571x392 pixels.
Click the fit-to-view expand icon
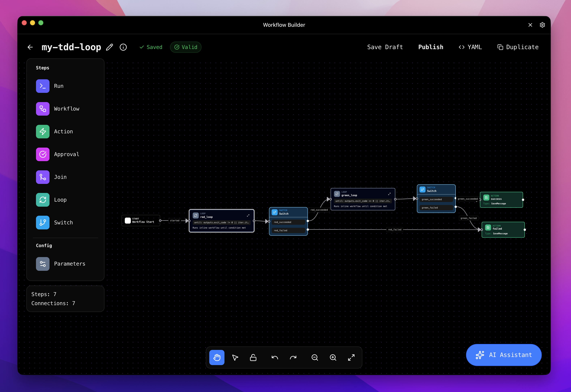point(351,358)
